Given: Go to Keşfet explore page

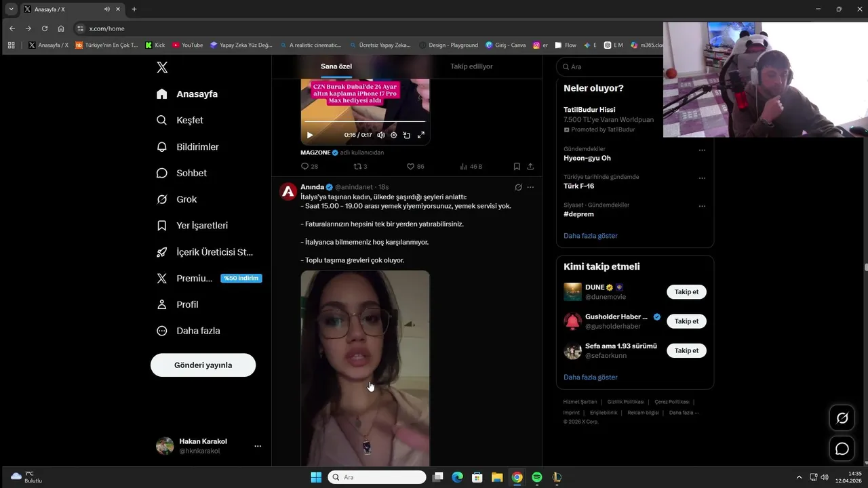Looking at the screenshot, I should (x=180, y=120).
